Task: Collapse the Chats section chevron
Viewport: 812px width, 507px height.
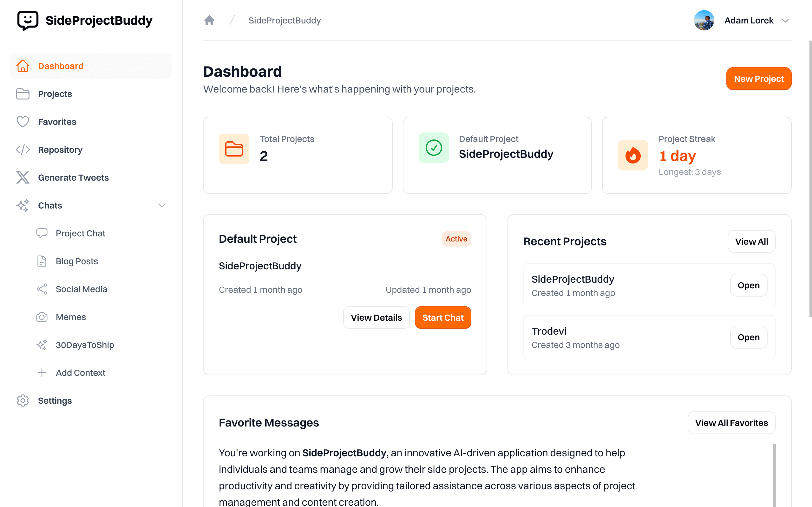Action: pos(162,205)
